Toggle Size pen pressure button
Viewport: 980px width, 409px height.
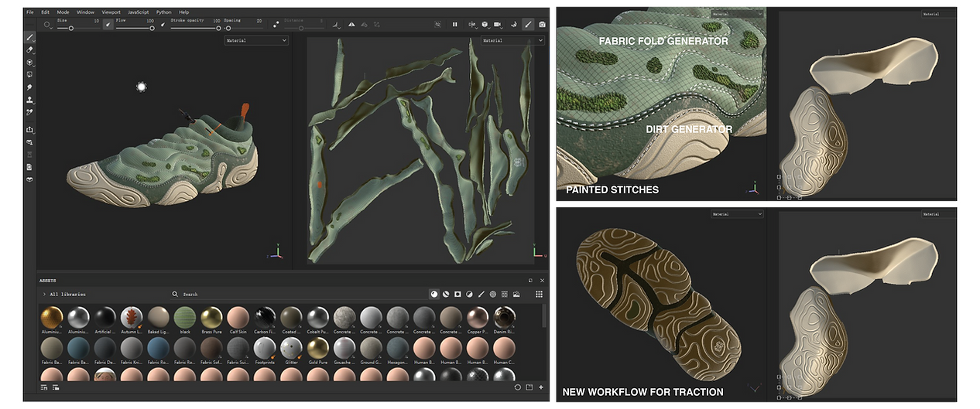coord(108,24)
